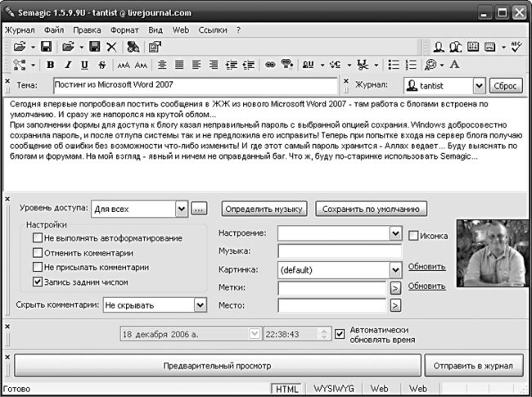This screenshot has width=532, height=397.
Task: Click the time stepper arrows
Action: click(324, 334)
